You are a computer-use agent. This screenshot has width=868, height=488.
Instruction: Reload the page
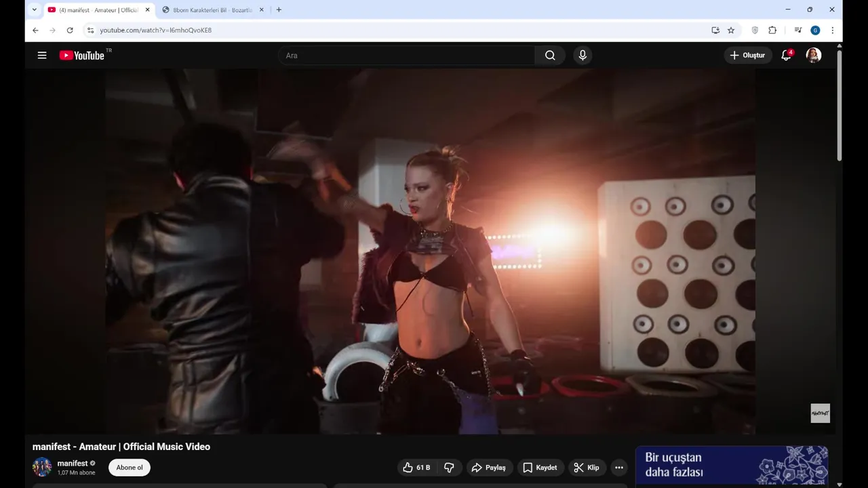click(70, 30)
